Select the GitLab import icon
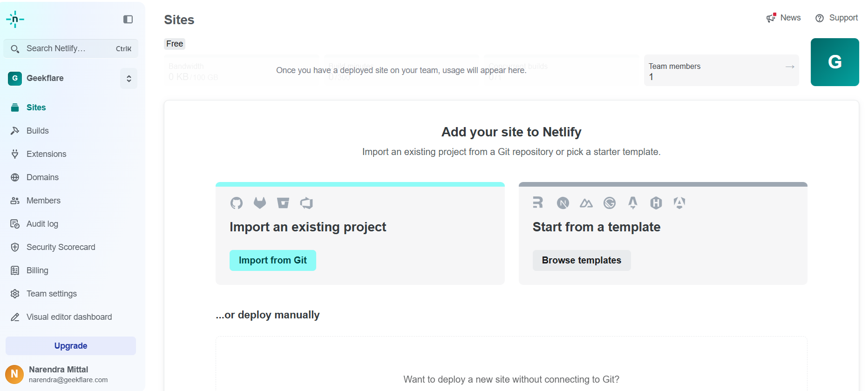 (x=259, y=203)
